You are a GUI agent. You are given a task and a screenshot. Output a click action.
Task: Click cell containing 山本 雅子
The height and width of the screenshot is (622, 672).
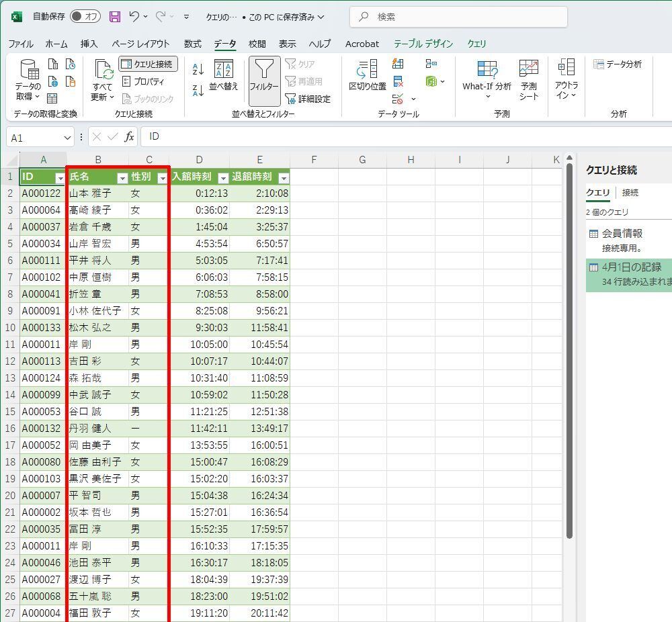[x=97, y=193]
